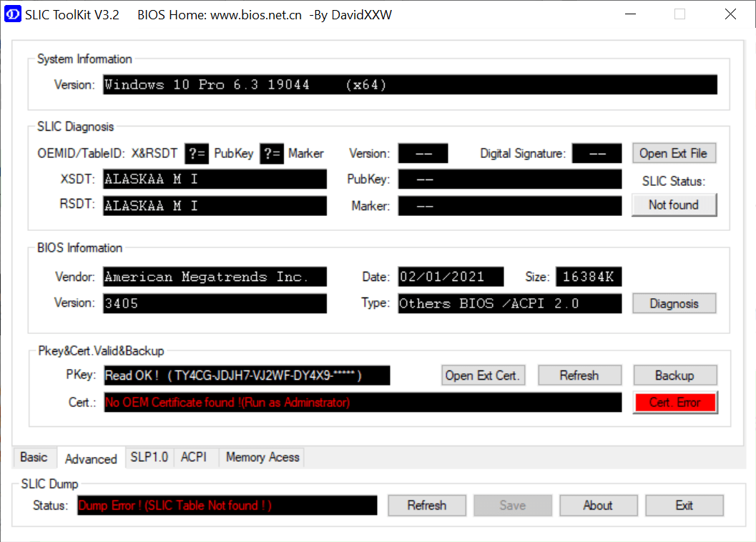Open the About dialog
The height and width of the screenshot is (542, 756).
click(x=598, y=506)
